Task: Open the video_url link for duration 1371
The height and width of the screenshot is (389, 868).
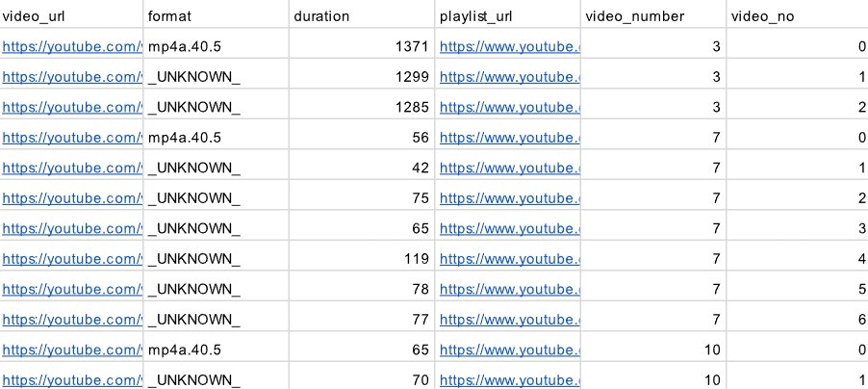Action: pos(72,46)
